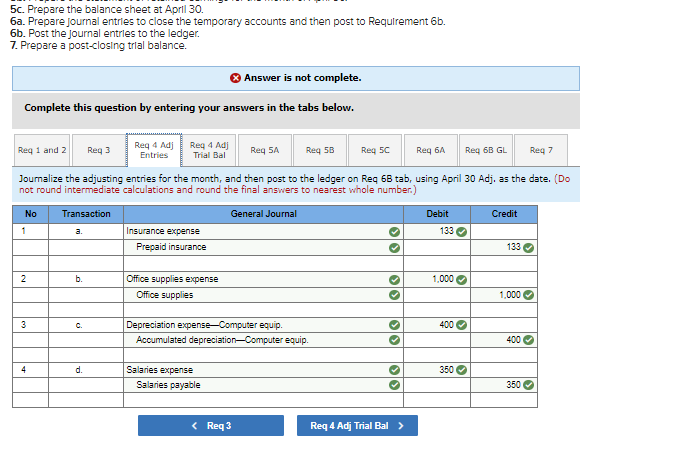Open the Req 6B GL tab
Viewport: 677px width, 449px height.
pyautogui.click(x=486, y=150)
